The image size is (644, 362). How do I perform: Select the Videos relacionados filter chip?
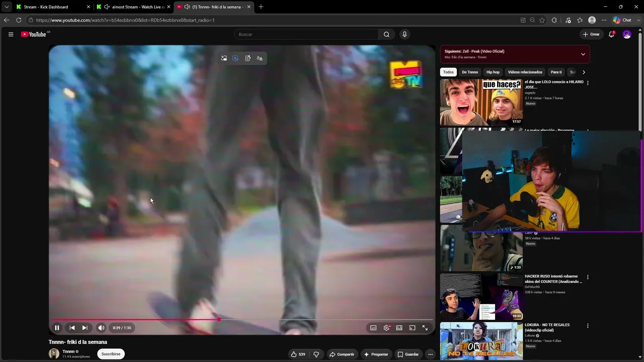click(x=525, y=72)
